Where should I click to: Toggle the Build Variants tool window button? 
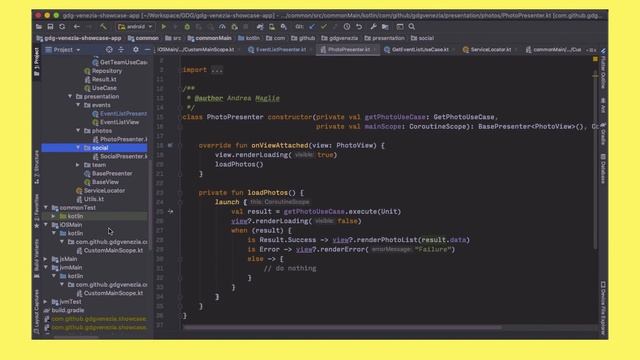(x=36, y=258)
